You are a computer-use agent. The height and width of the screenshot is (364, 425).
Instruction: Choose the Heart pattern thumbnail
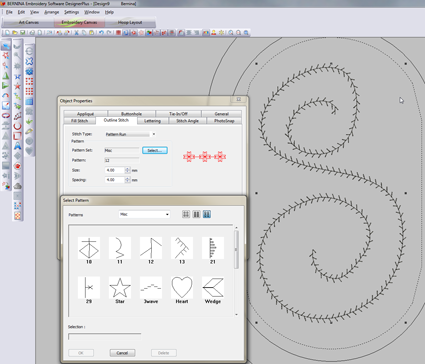(x=182, y=287)
